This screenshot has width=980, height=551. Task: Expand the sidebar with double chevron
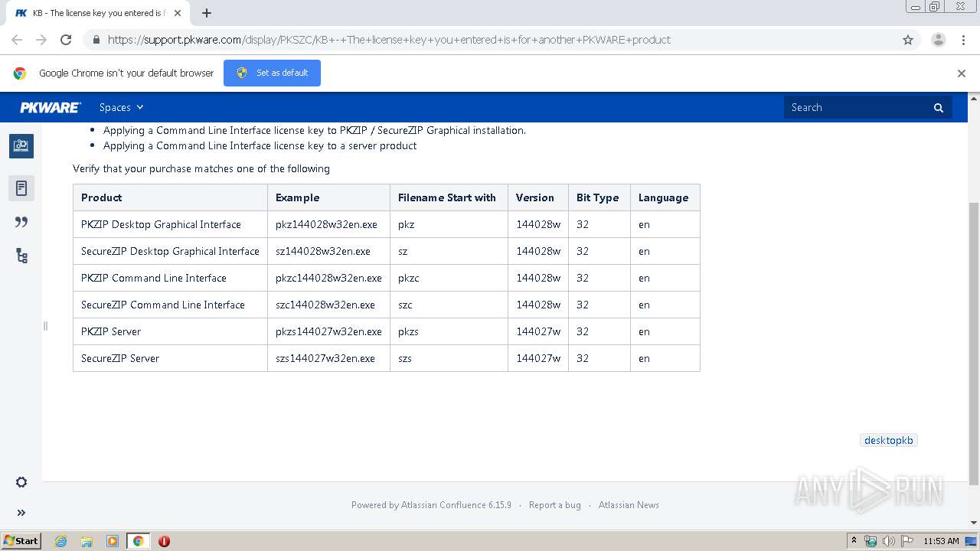[21, 513]
